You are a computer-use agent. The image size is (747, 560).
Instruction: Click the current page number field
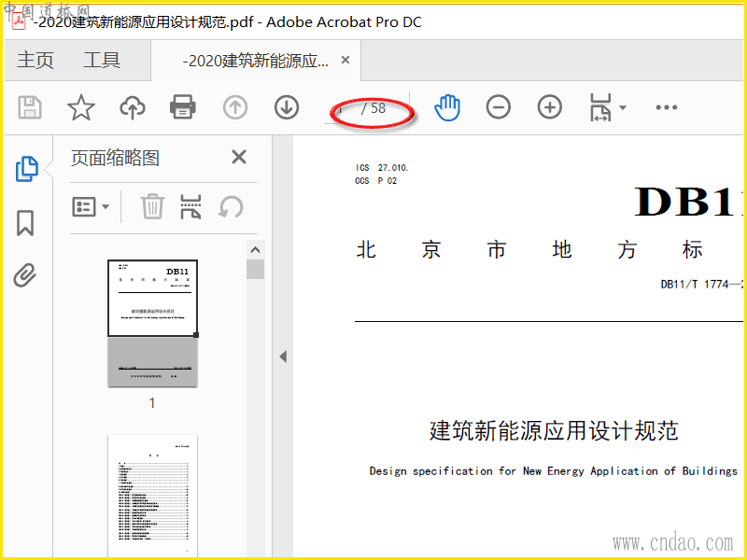pos(340,108)
